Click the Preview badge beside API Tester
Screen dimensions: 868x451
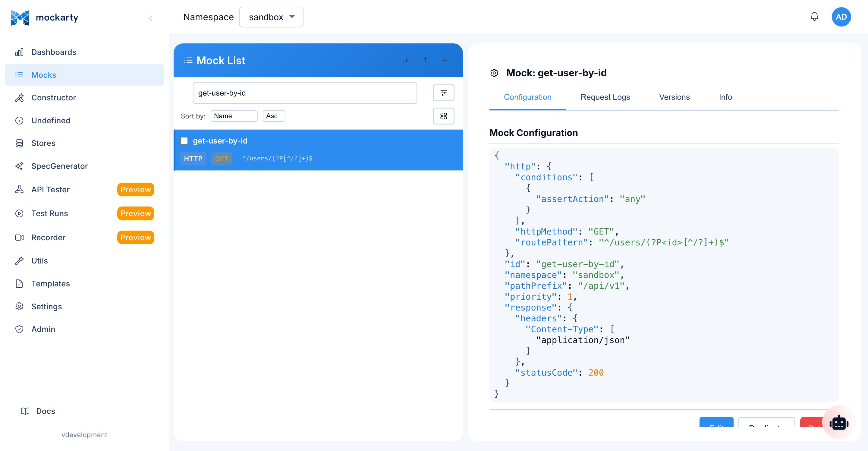click(x=135, y=189)
